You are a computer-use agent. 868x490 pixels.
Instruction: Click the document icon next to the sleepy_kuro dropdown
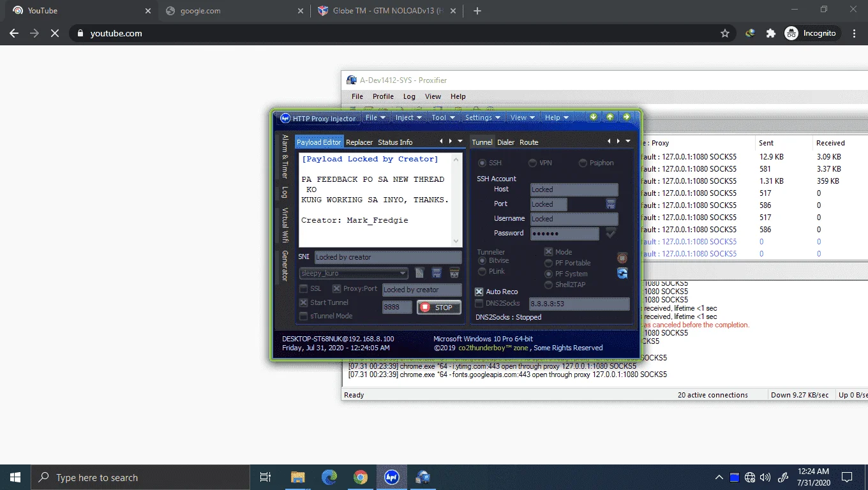click(419, 273)
